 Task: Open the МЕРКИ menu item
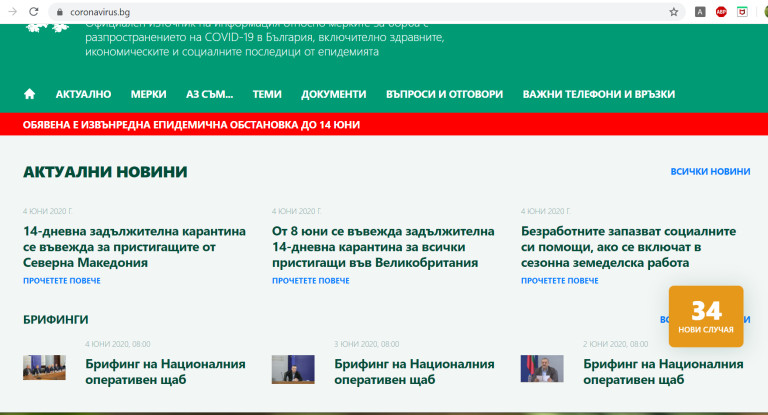tap(148, 94)
